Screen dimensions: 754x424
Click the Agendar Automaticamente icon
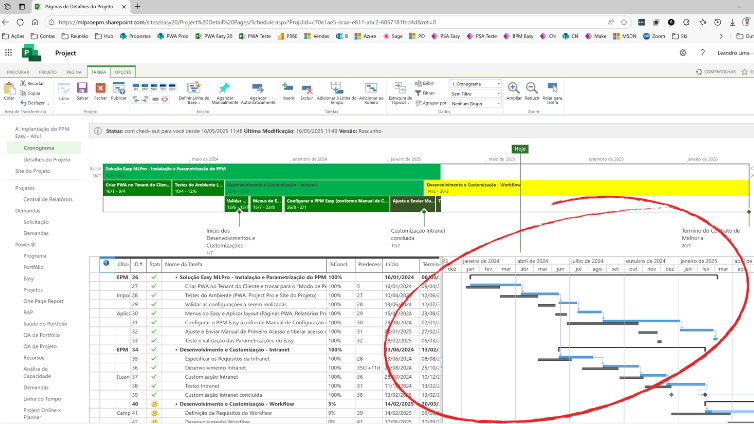[258, 88]
